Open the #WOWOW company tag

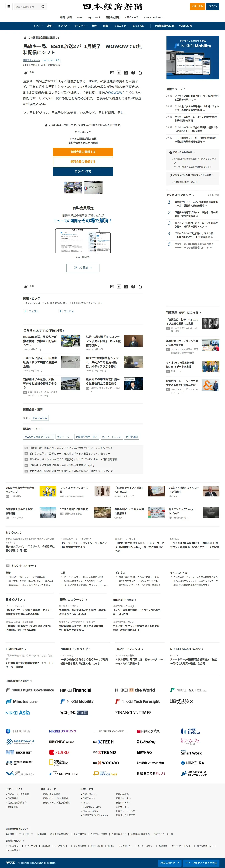coord(40,418)
